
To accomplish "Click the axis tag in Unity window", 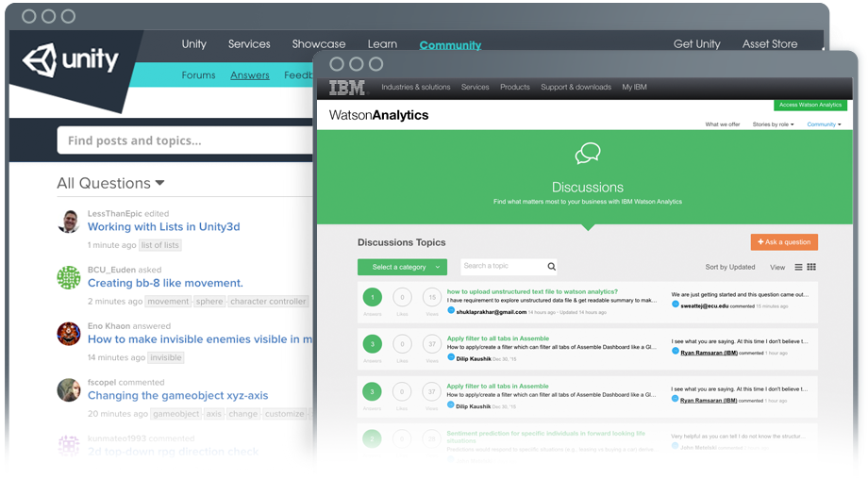I will (x=213, y=414).
